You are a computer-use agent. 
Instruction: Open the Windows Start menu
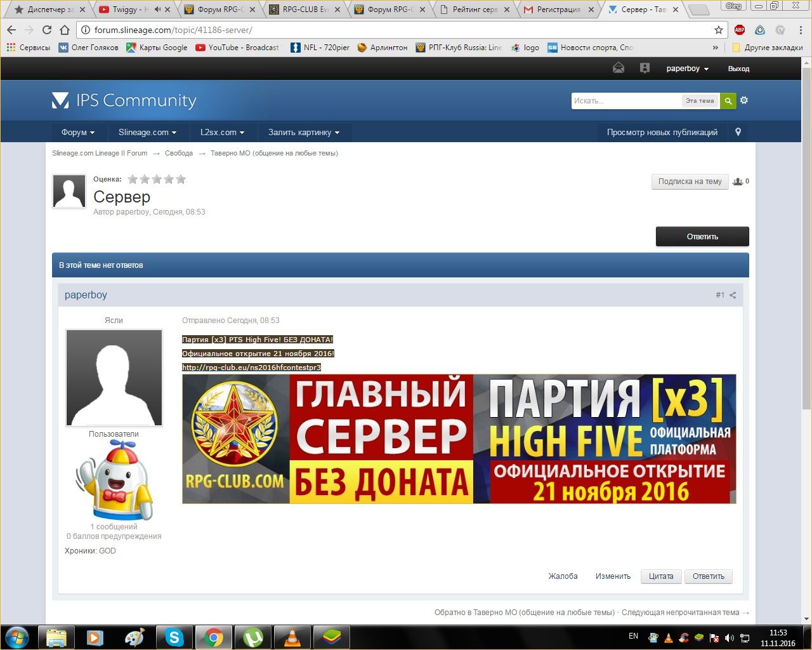pyautogui.click(x=17, y=637)
